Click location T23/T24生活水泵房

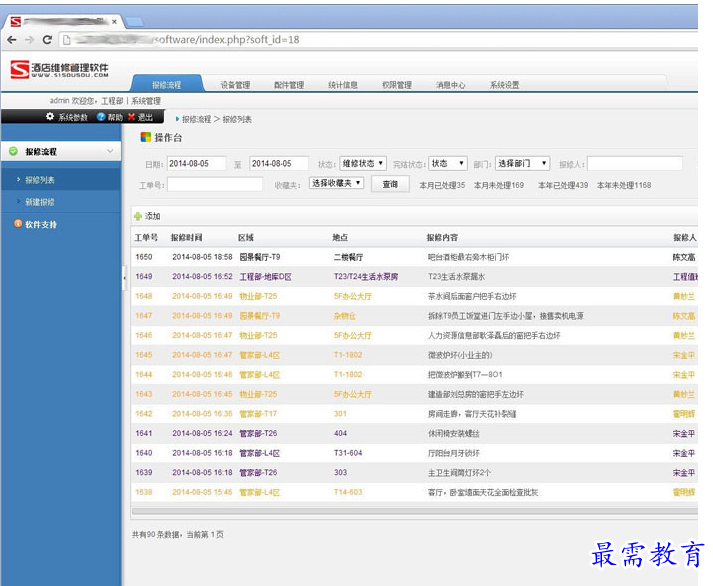tap(366, 276)
